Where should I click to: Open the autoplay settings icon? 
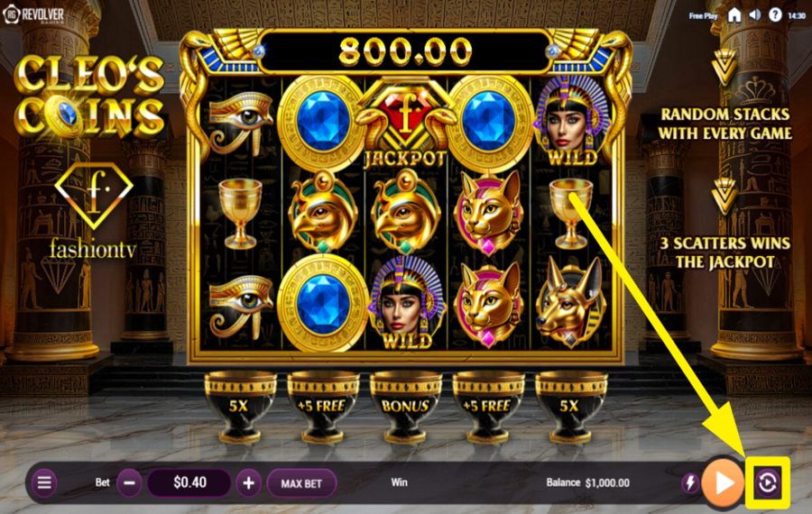pyautogui.click(x=768, y=483)
